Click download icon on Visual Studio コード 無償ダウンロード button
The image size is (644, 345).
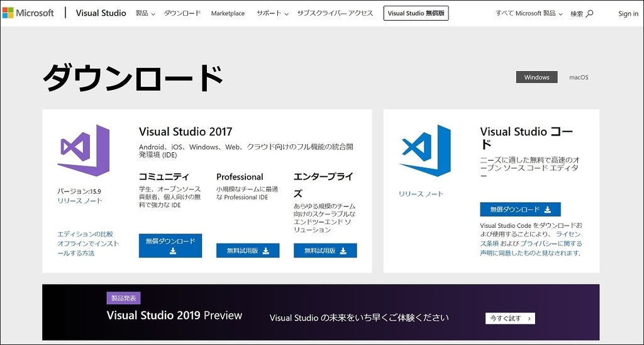click(548, 210)
